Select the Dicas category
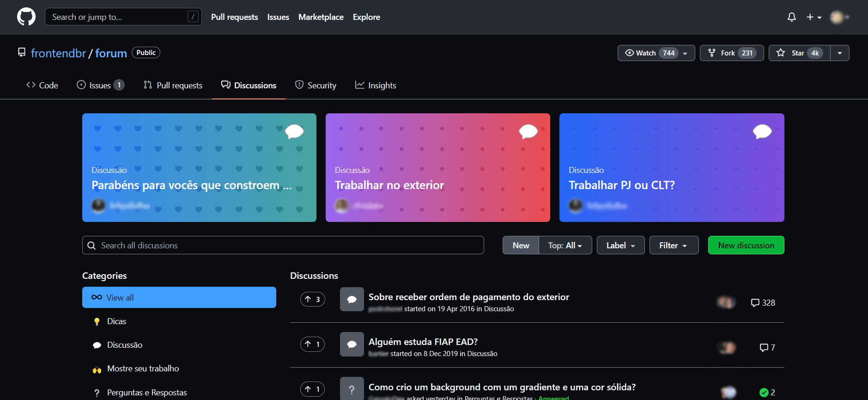Screen dimensions: 868x400 point(179,321)
